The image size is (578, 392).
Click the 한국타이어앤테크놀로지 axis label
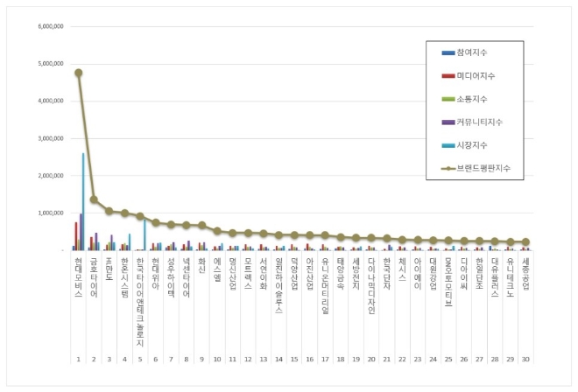tap(140, 299)
